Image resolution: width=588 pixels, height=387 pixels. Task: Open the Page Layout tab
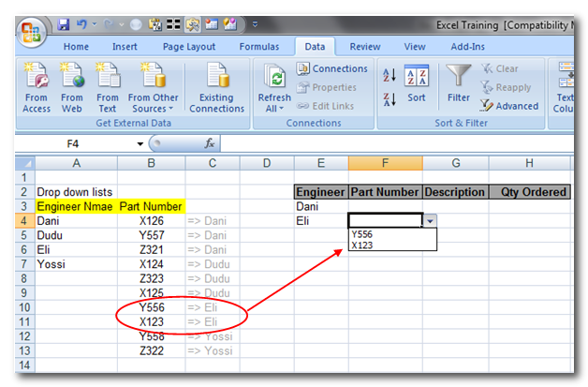(x=187, y=46)
